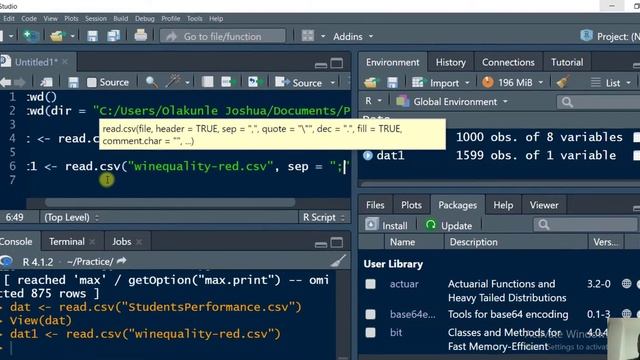
Task: Toggle Source on Save checkbox
Action: [92, 82]
